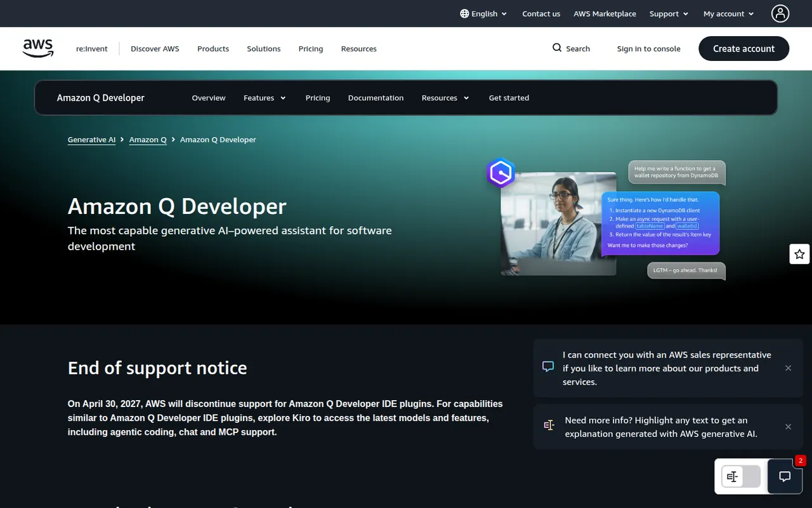Viewport: 812px width, 508px height.
Task: Click the generative AI explain icon
Action: coord(549,425)
